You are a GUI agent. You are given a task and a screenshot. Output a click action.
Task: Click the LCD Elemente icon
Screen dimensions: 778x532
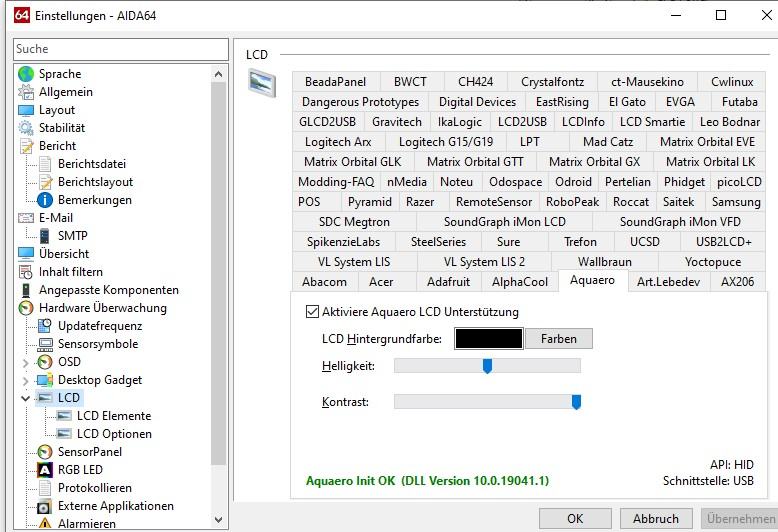pyautogui.click(x=64, y=415)
